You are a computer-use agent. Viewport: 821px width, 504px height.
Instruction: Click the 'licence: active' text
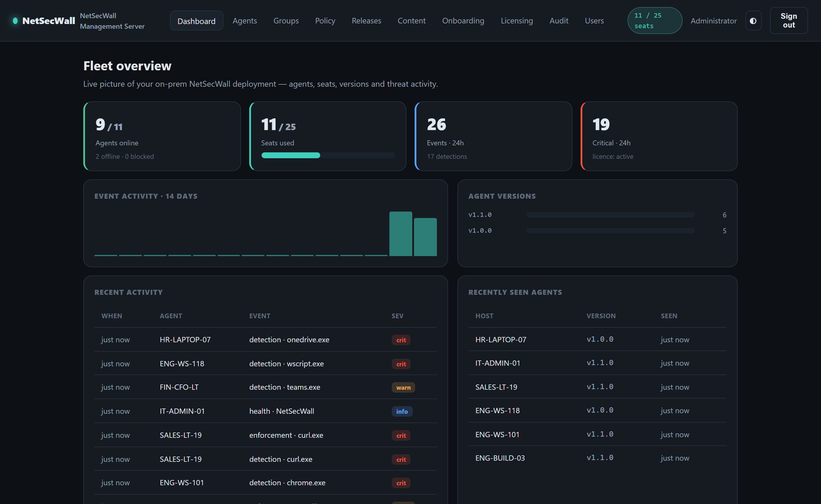coord(613,156)
